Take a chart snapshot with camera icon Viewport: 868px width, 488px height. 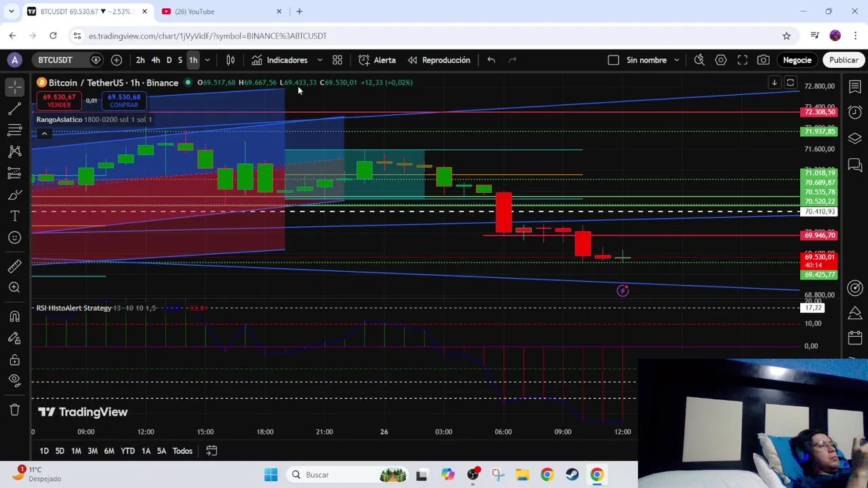pos(764,60)
